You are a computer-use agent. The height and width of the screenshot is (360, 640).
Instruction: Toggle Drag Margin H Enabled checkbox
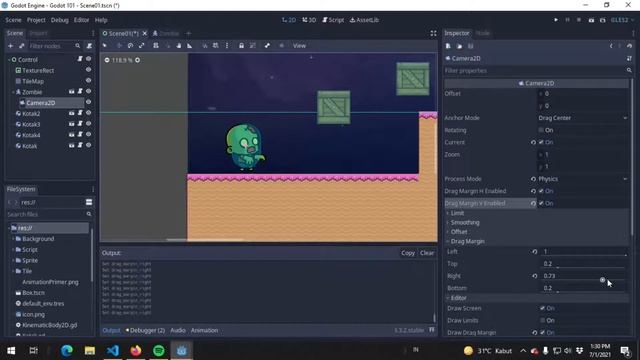click(x=541, y=191)
